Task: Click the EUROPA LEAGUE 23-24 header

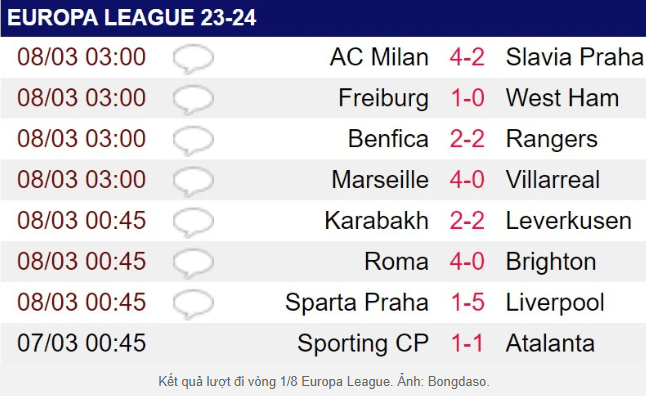Action: [132, 18]
